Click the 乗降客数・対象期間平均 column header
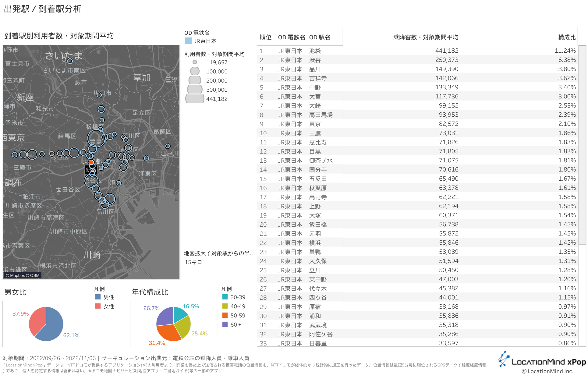Image resolution: width=588 pixels, height=375 pixels. (x=426, y=37)
